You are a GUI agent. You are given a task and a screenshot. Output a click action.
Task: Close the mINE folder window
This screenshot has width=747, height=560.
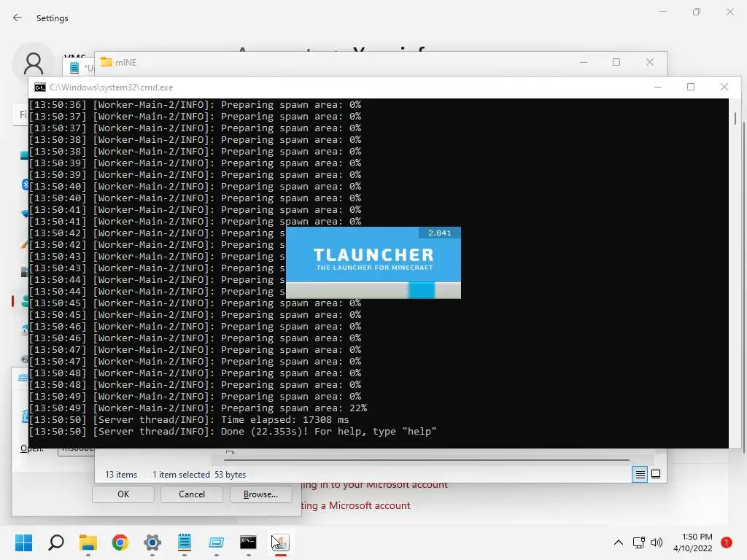pos(650,63)
